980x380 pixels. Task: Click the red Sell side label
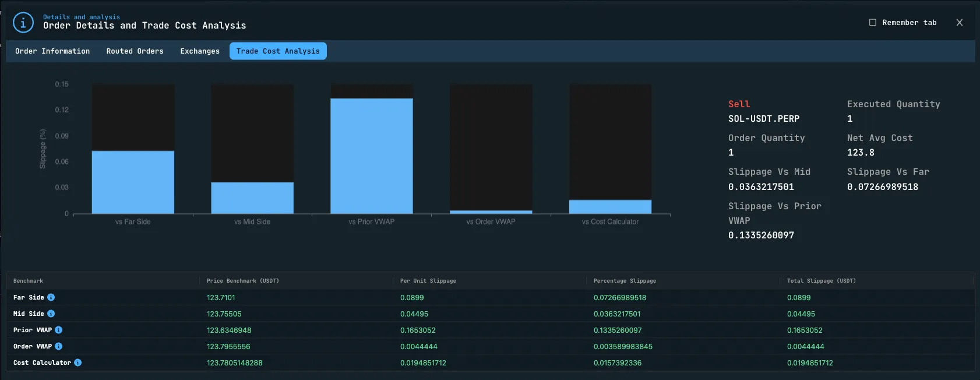(x=739, y=104)
